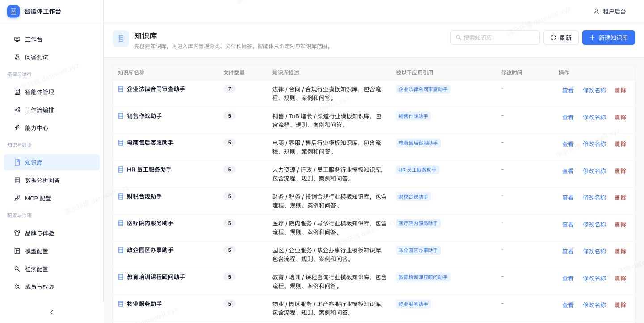Open 问答测试 in the sidebar
644x323 pixels.
click(x=51, y=57)
